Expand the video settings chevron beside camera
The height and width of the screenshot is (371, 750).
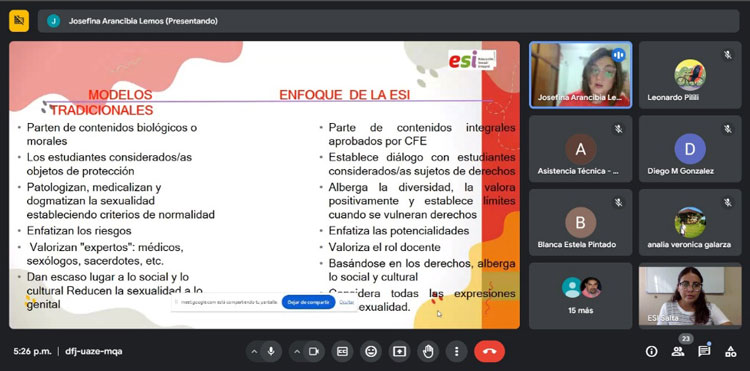pyautogui.click(x=297, y=352)
